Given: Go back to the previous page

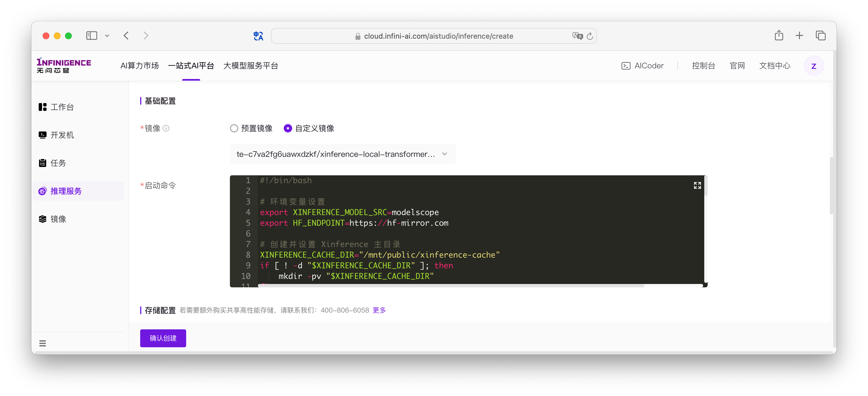Looking at the screenshot, I should [x=126, y=36].
